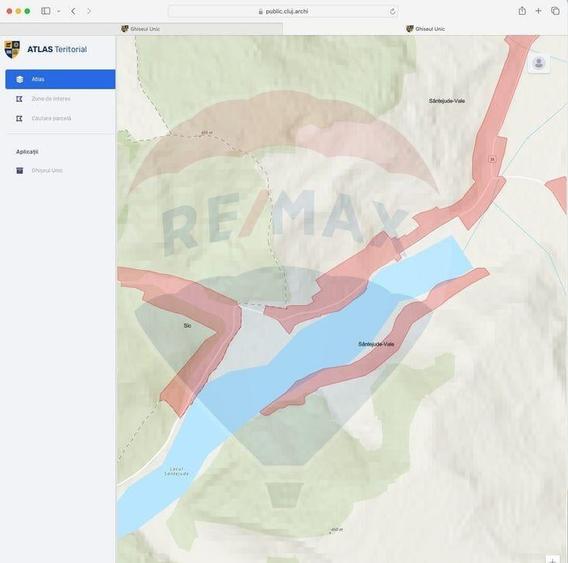Reload the page with the refresh icon
The height and width of the screenshot is (563, 568).
392,12
